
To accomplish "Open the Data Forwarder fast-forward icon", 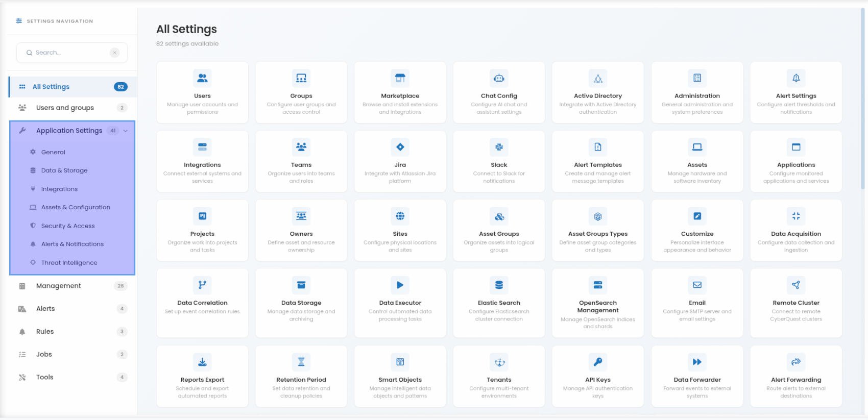I will 697,362.
